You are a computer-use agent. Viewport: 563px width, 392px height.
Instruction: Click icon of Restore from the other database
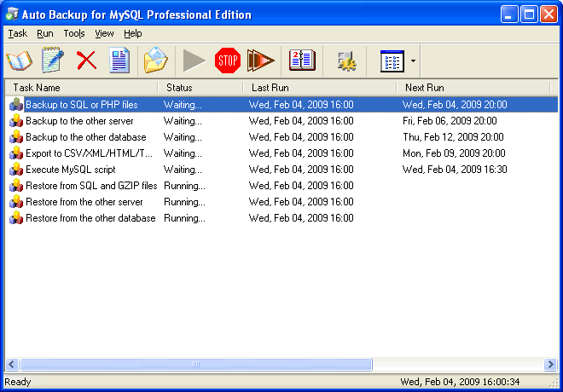pyautogui.click(x=16, y=218)
